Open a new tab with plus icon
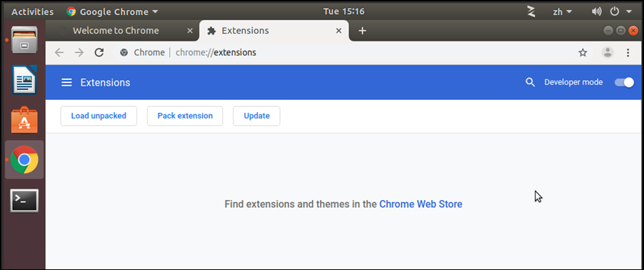Screen dimensions: 644x270 (x=362, y=31)
